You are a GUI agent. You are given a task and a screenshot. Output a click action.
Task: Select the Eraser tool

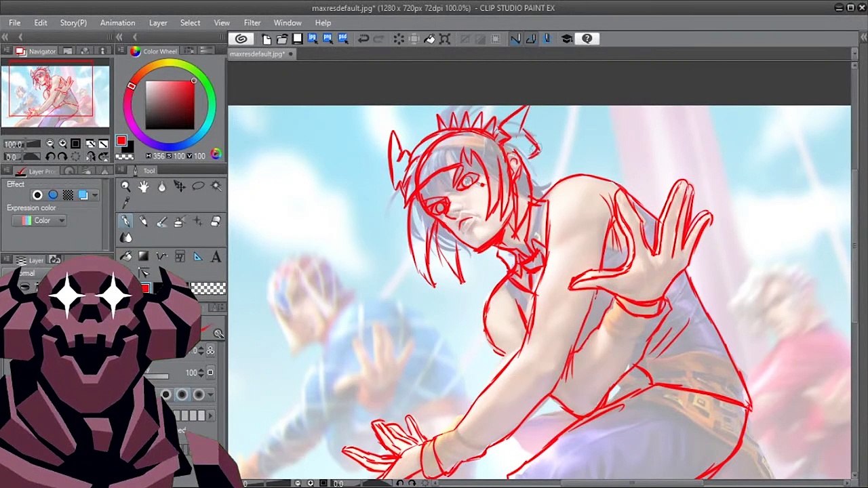216,221
